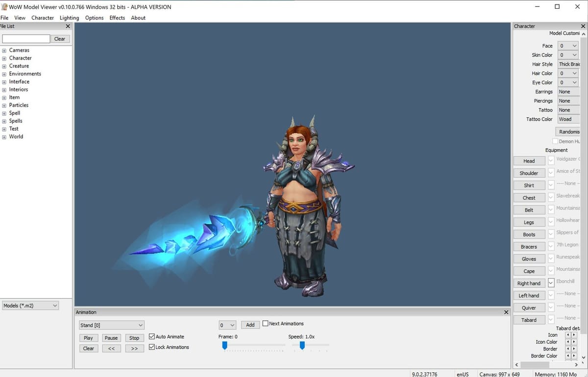Close the Character panel

pyautogui.click(x=583, y=26)
